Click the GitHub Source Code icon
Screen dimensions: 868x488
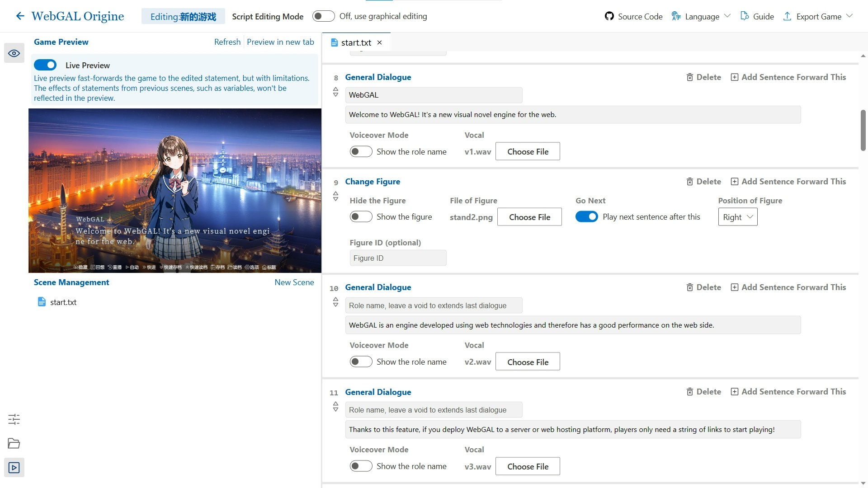[609, 16]
